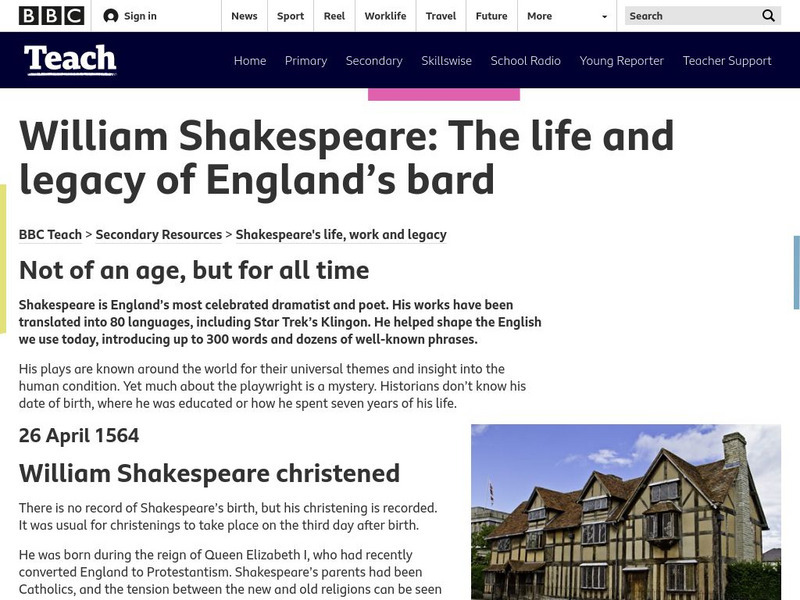800x600 pixels.
Task: Go to the Home tab on Teach
Action: click(x=249, y=60)
